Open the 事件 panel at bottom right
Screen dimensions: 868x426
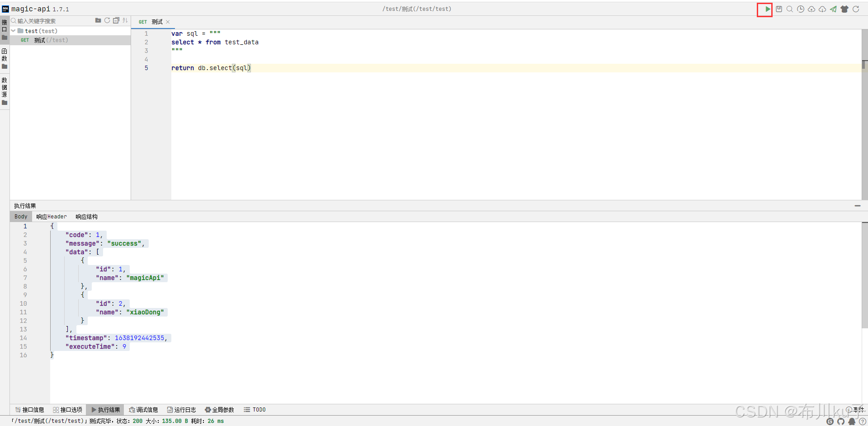point(855,410)
